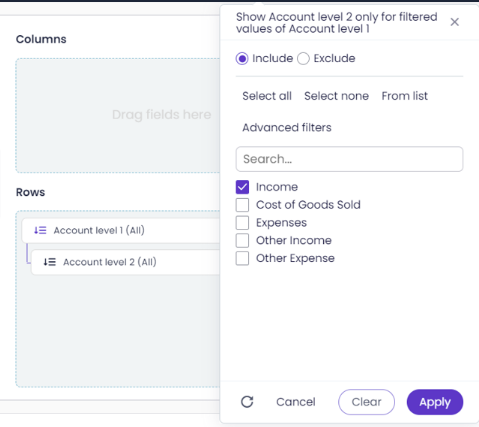The image size is (479, 427).
Task: Uncheck the Income checkbox
Action: [x=242, y=187]
